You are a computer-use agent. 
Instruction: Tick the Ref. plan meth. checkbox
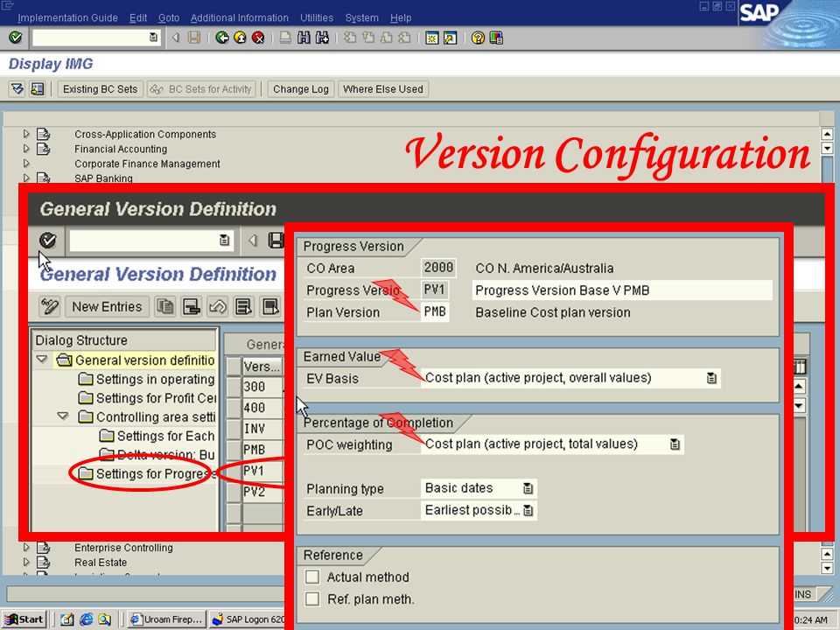pos(311,598)
